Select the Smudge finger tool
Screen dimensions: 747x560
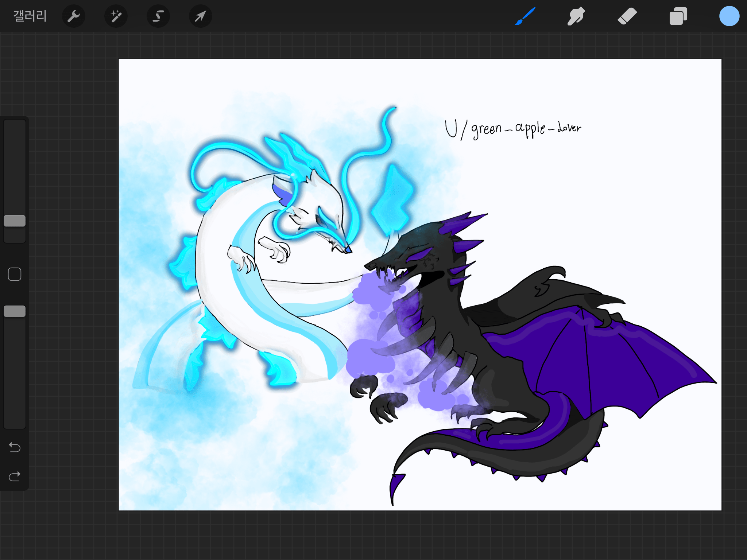576,16
